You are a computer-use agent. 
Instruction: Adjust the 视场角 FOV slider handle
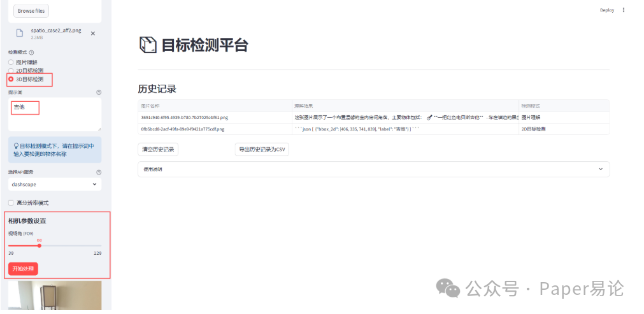(x=39, y=246)
